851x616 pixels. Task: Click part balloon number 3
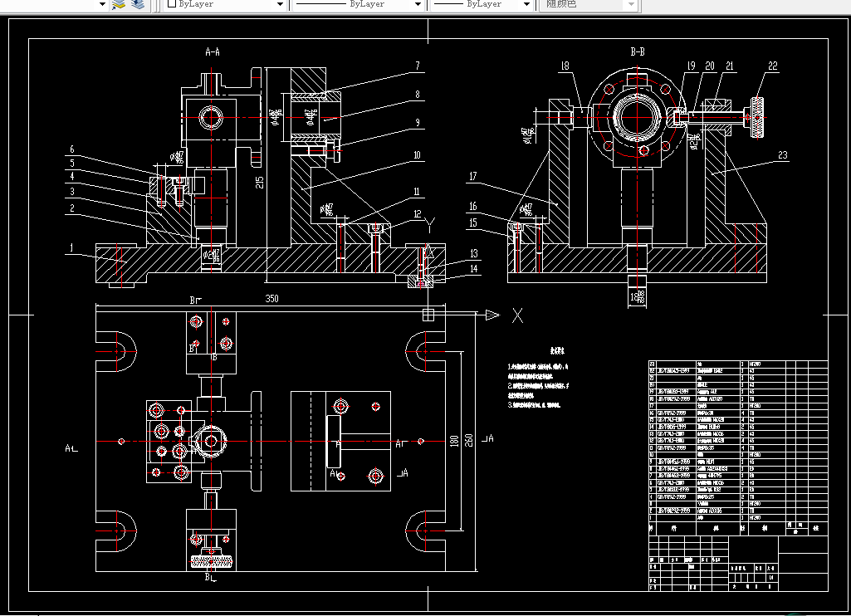coord(71,191)
